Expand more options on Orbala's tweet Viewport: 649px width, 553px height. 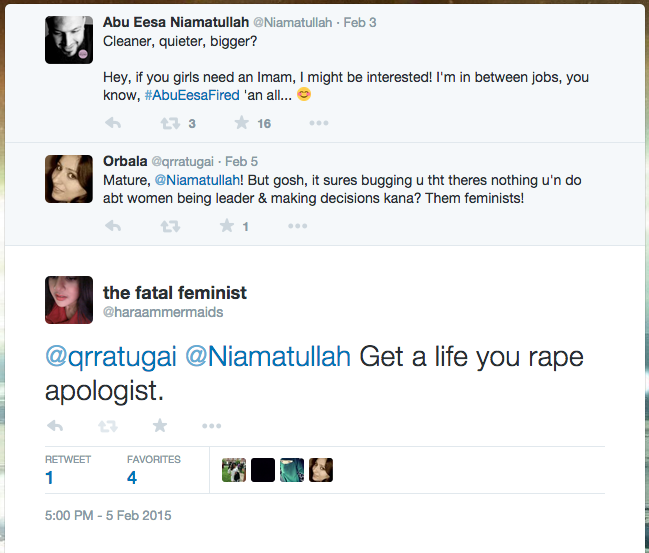298,226
